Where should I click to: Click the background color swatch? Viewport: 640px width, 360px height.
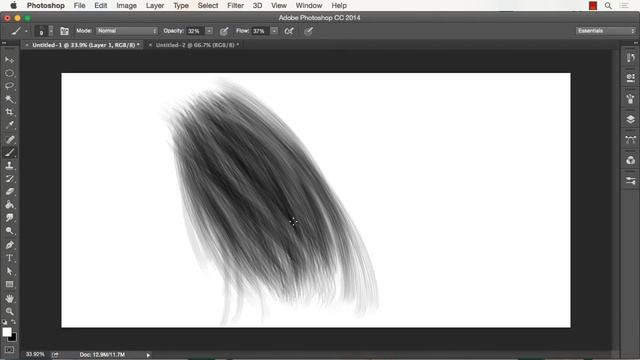(13, 338)
